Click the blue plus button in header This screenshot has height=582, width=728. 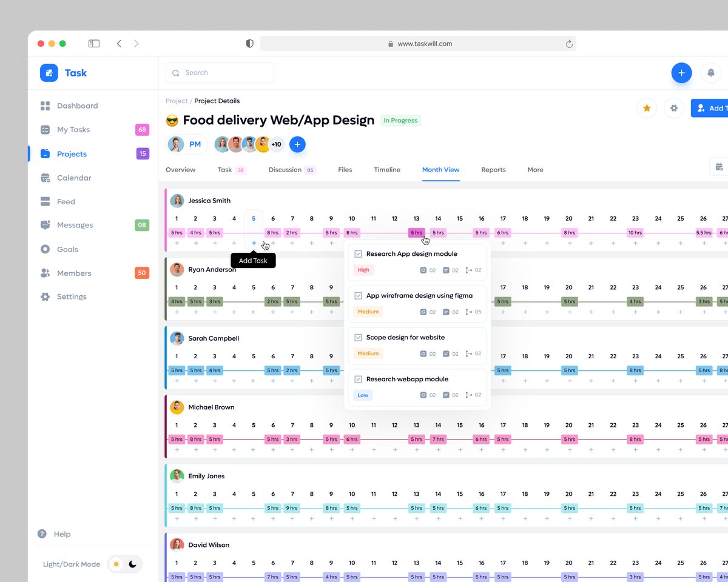[x=681, y=73]
